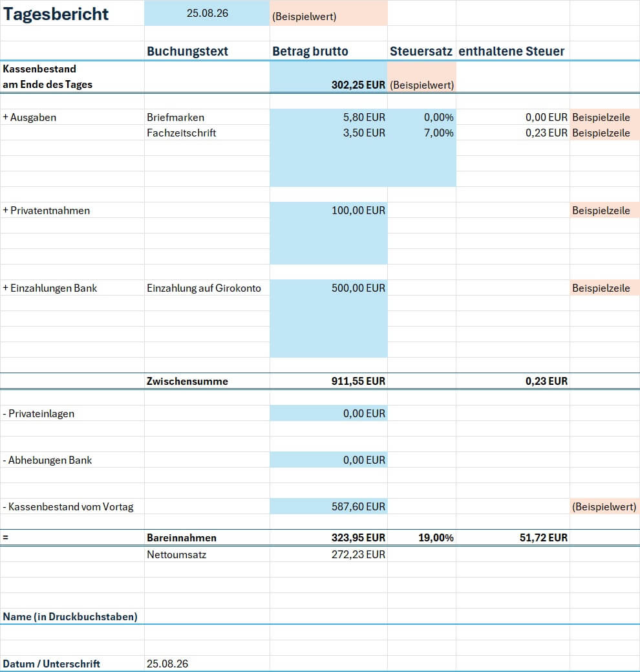640x672 pixels.
Task: Click the 7,00% Steuersatz cell
Action: point(422,133)
